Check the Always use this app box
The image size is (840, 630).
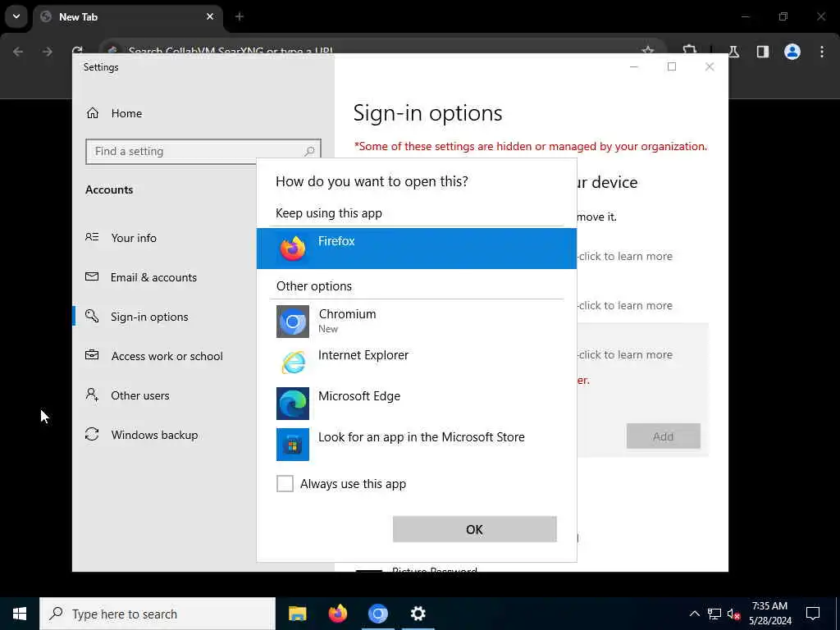pos(285,484)
